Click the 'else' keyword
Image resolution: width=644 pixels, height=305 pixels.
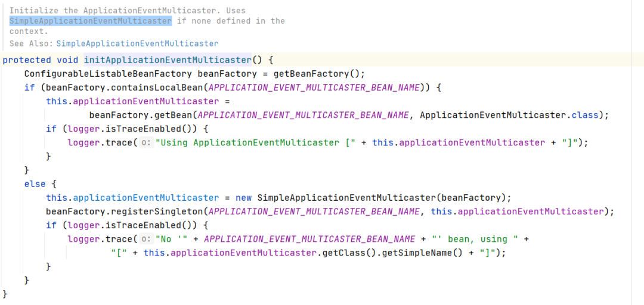click(35, 184)
